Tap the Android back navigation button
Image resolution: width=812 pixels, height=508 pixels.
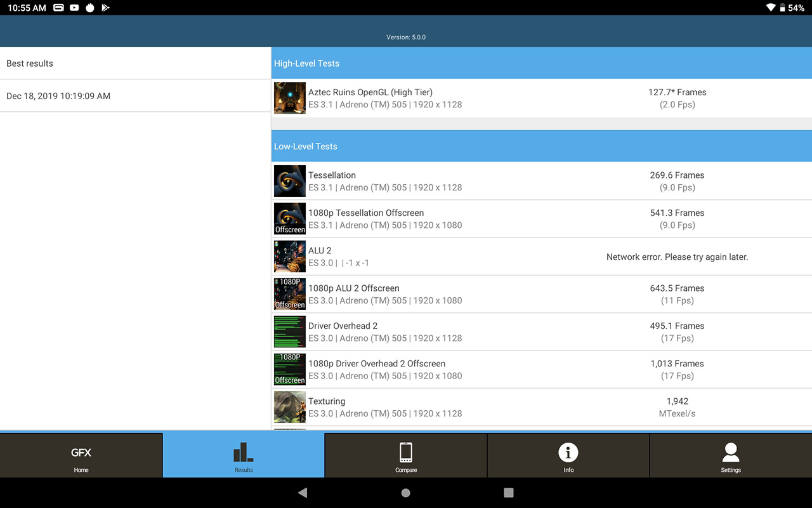click(x=303, y=493)
